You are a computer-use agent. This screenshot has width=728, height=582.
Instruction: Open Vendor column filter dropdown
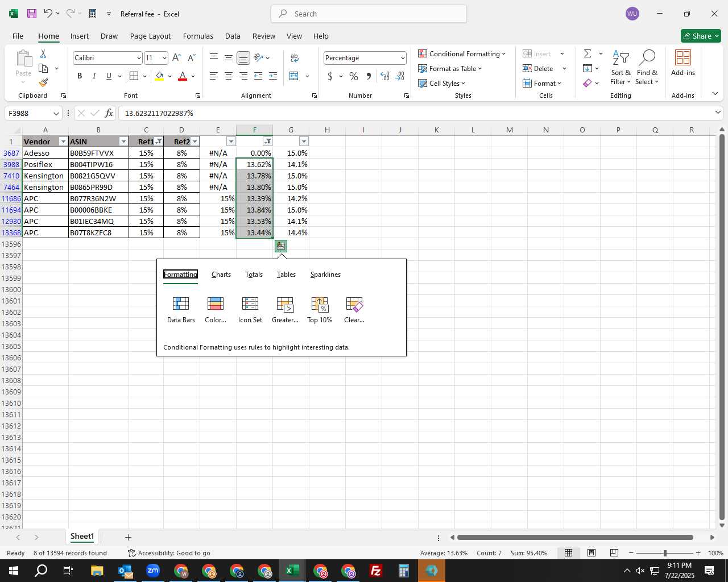click(63, 142)
